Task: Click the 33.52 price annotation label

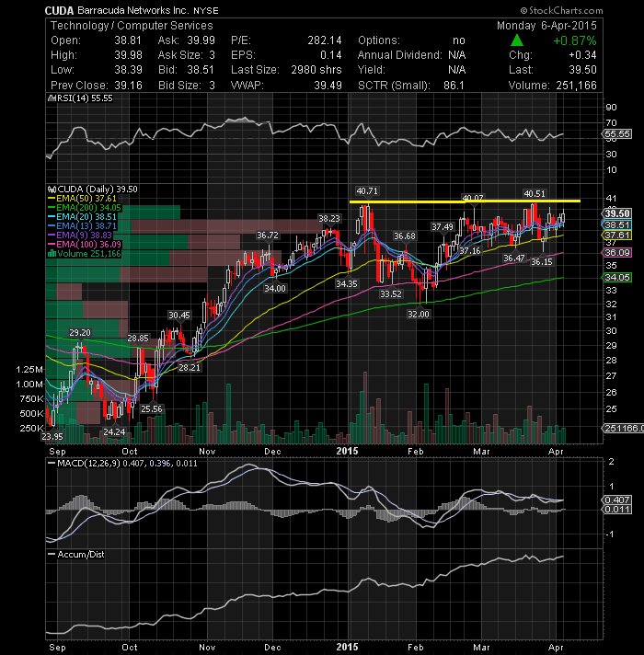Action: (390, 294)
